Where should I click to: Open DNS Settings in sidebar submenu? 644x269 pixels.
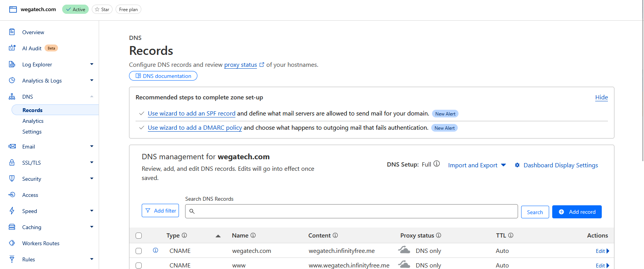click(32, 132)
